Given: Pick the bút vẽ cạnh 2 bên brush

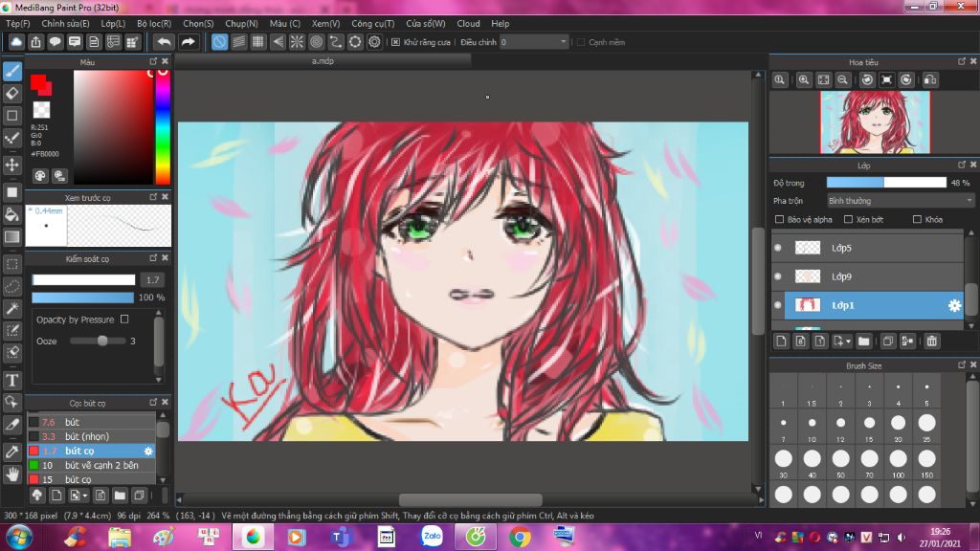Looking at the screenshot, I should pyautogui.click(x=91, y=466).
